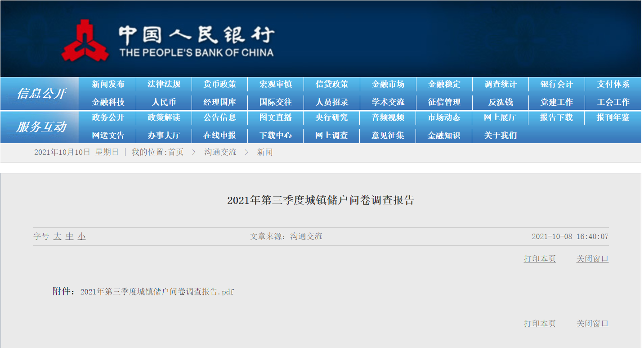The image size is (644, 348).
Task: Open 报告下载 section
Action: click(x=557, y=118)
